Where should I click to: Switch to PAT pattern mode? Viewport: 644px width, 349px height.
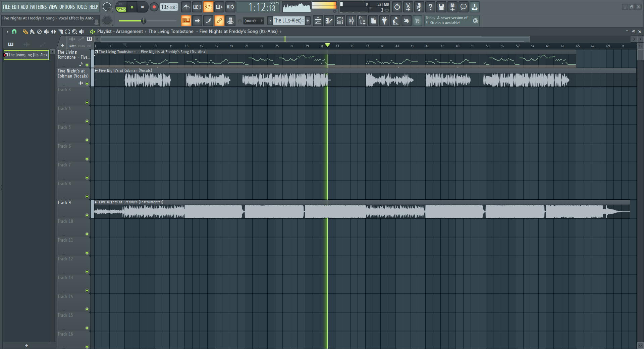(121, 4)
